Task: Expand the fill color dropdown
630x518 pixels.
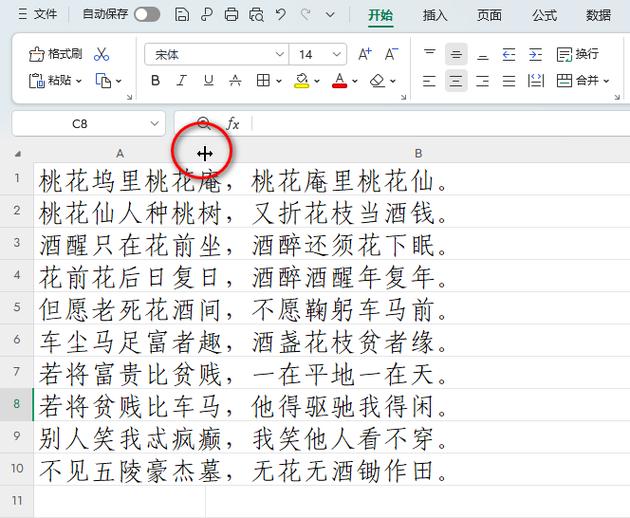Action: (x=317, y=81)
